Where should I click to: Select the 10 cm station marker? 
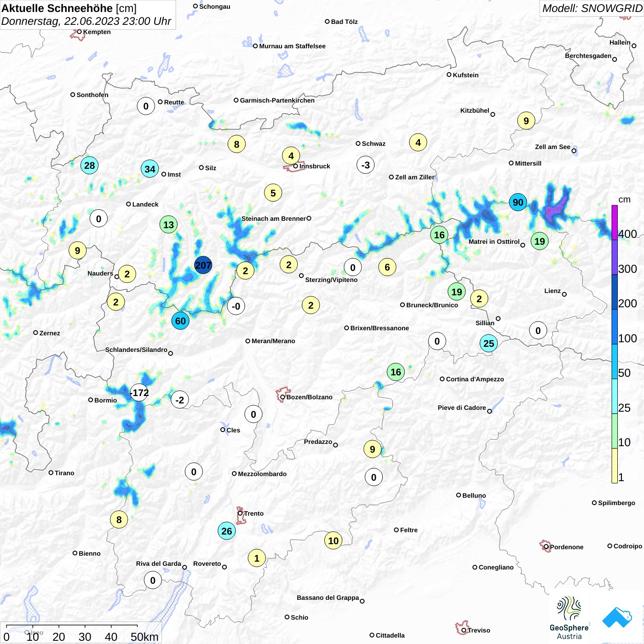[x=333, y=540]
